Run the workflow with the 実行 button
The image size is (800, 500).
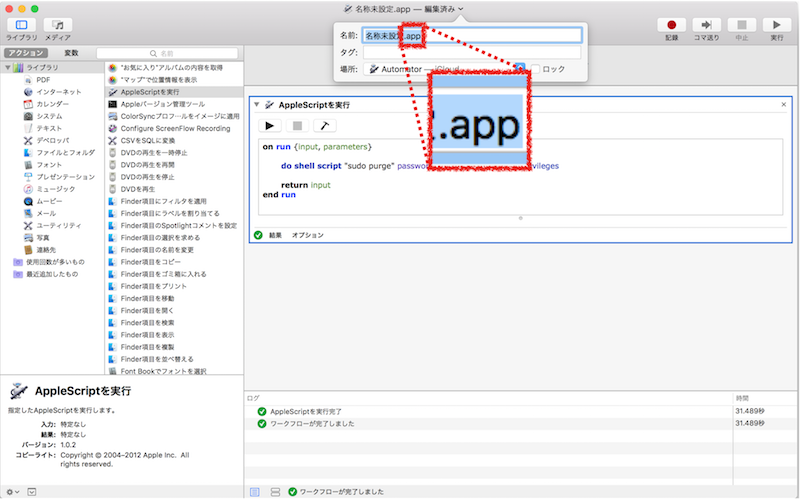click(777, 25)
